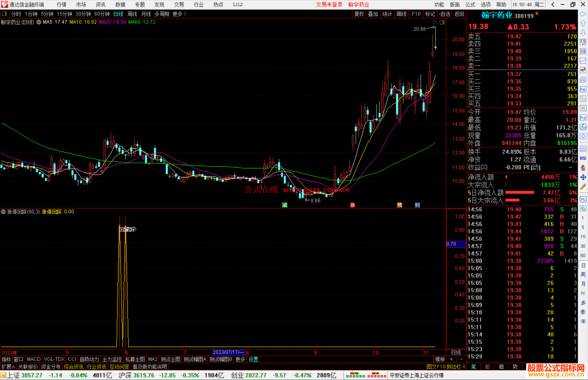Toggle the 张停回踩 indicator circle button

coord(3,212)
